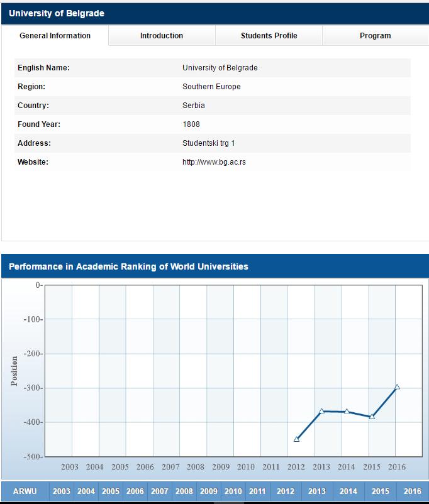Select the 2015 column header in ARWU table
The width and height of the screenshot is (429, 504).
tap(381, 491)
